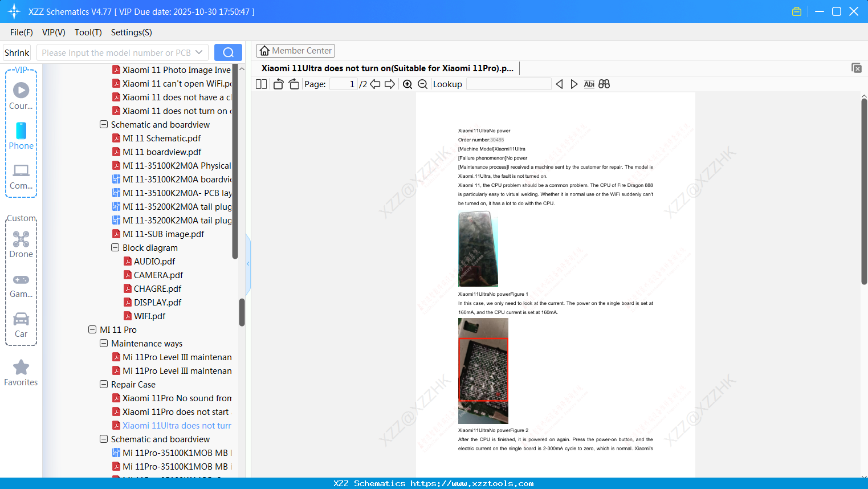Collapse the Block diagram folder

click(x=115, y=247)
